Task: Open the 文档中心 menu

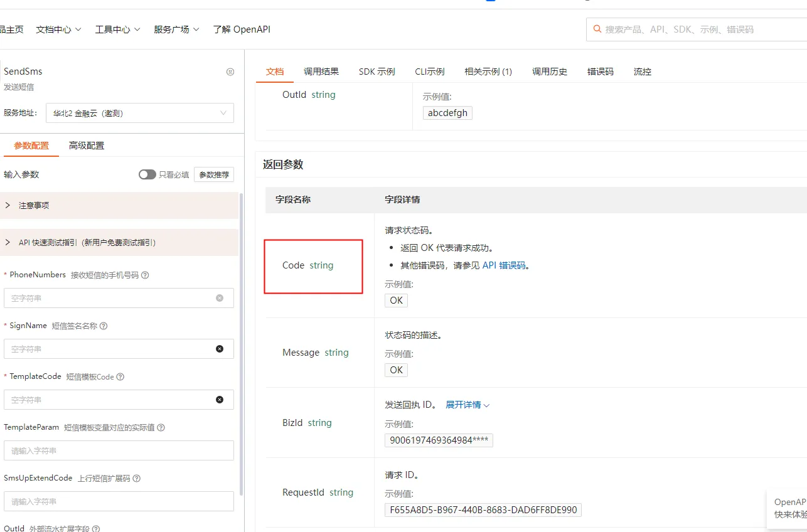Action: click(59, 29)
